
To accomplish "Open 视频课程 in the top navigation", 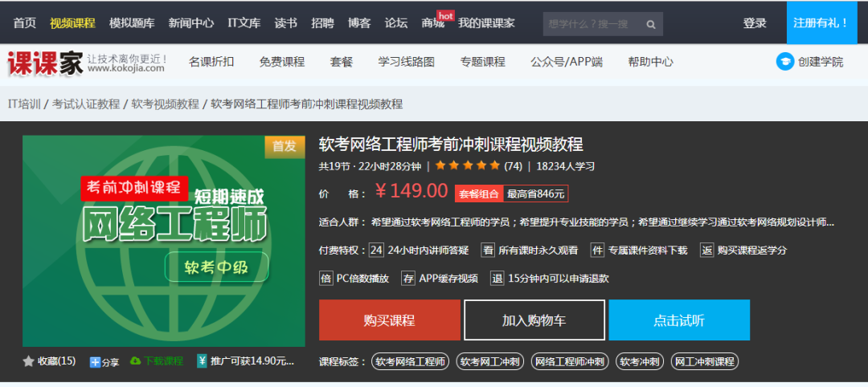I will coord(72,23).
